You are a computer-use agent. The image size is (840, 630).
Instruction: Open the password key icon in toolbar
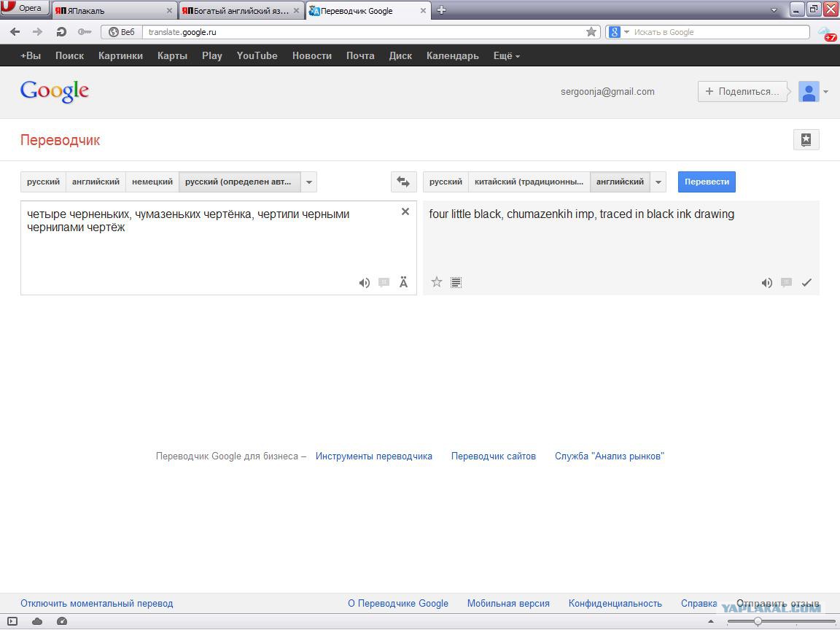85,32
